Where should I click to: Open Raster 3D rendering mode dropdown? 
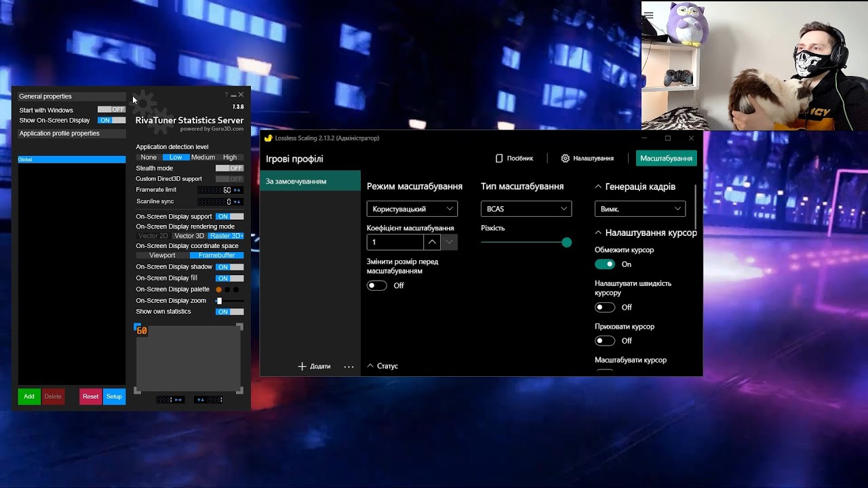point(226,236)
